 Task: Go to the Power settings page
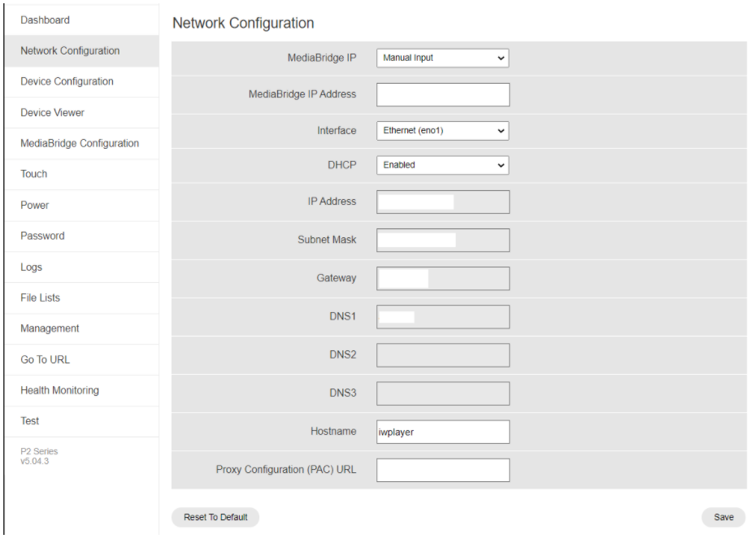click(x=82, y=205)
